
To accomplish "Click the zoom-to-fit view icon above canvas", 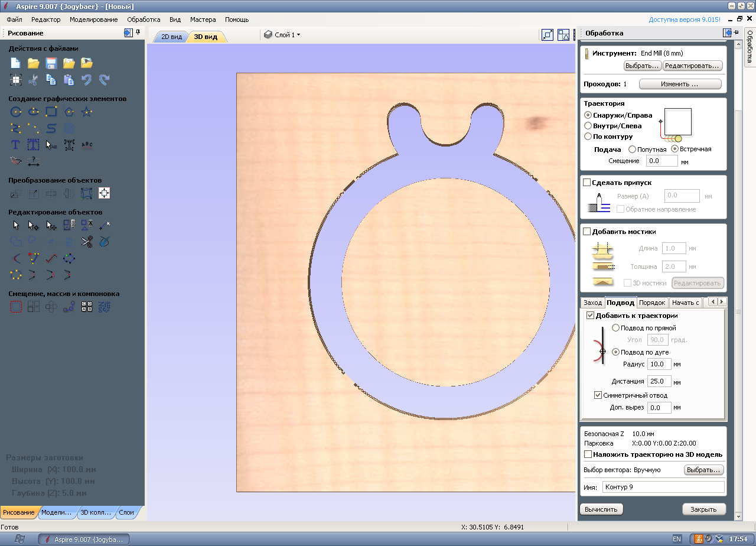I will pyautogui.click(x=548, y=35).
